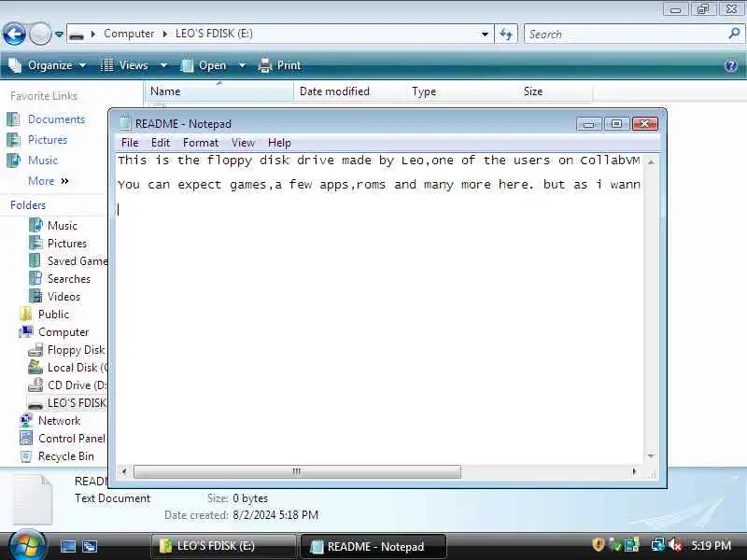The width and height of the screenshot is (747, 560).
Task: Click the README file preview thumbnail
Action: [32, 500]
